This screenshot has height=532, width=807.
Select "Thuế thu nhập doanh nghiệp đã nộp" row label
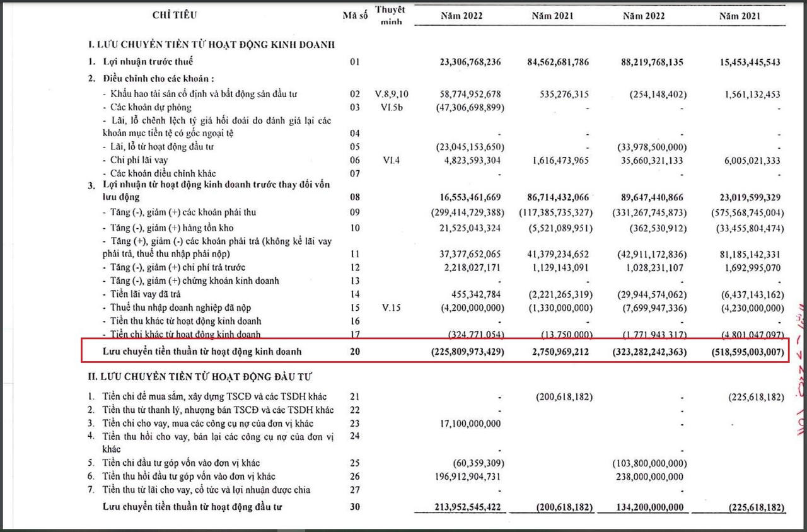coord(181,308)
